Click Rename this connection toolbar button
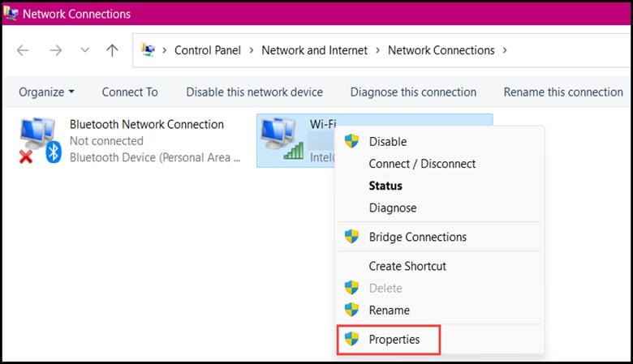Screen dimensions: 633x364 [563, 92]
